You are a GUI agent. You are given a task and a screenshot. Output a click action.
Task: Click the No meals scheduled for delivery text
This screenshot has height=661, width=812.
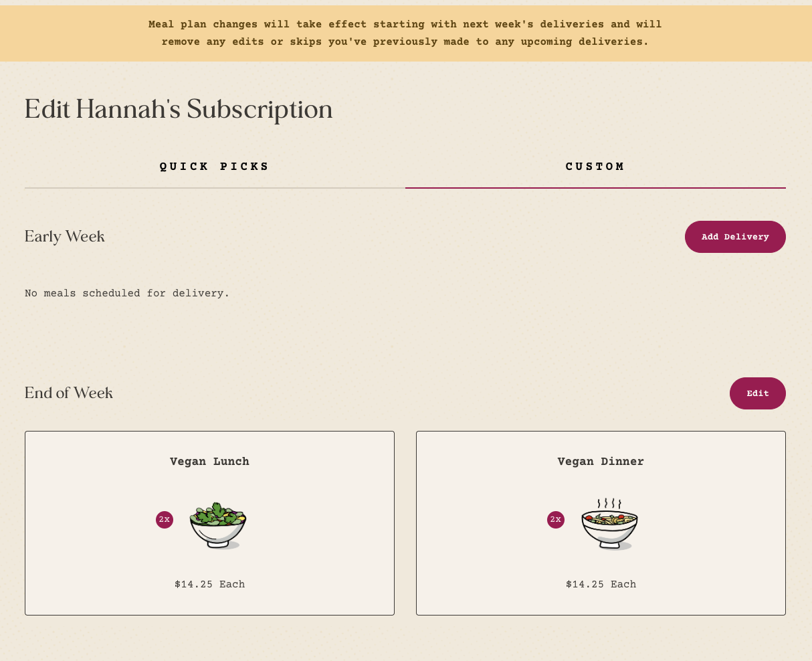[127, 293]
